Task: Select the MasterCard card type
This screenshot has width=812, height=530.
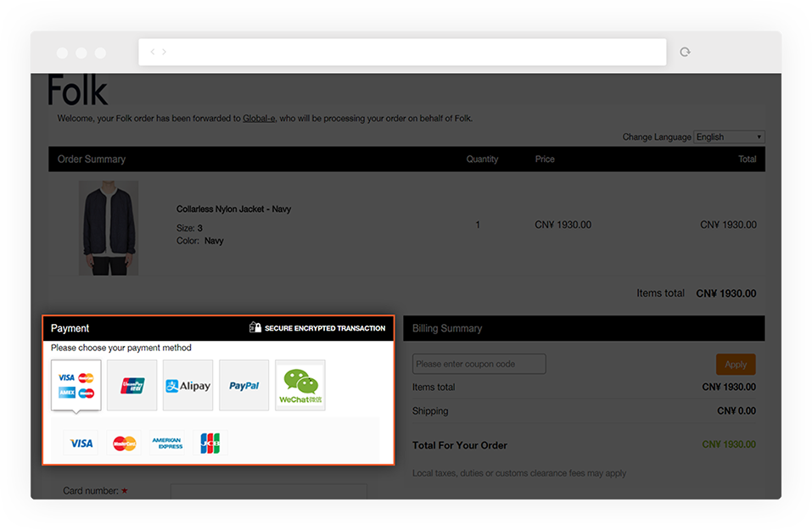Action: [124, 443]
